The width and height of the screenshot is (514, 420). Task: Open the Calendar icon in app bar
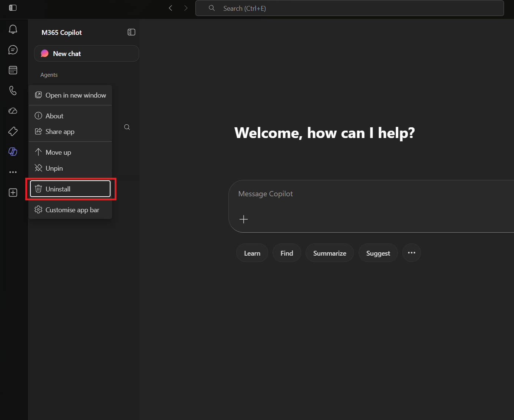[13, 70]
